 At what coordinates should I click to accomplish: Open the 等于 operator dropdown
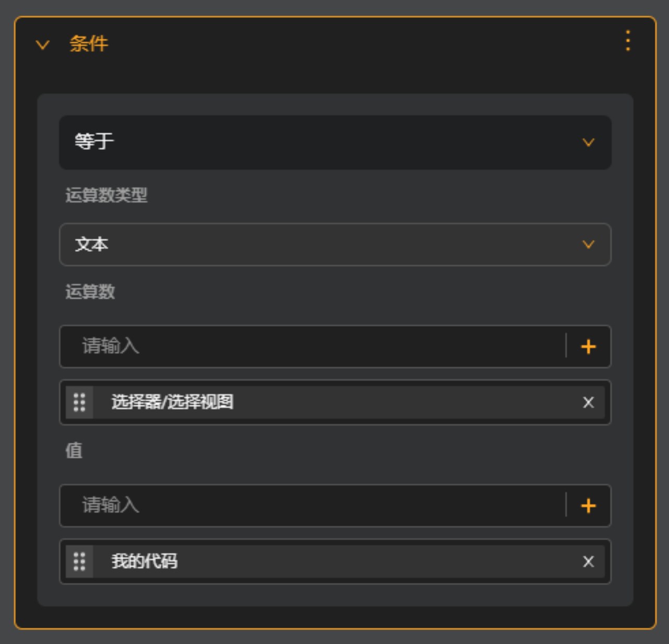(x=335, y=142)
